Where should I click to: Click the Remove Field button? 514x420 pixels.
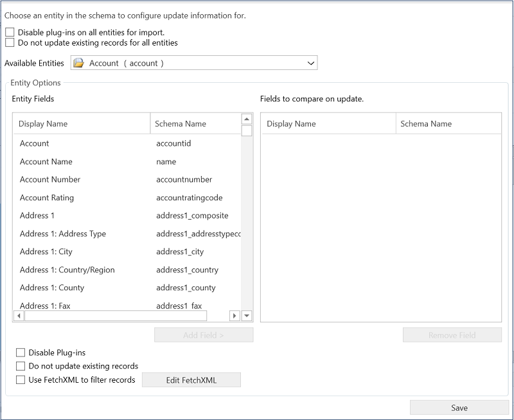coord(452,335)
